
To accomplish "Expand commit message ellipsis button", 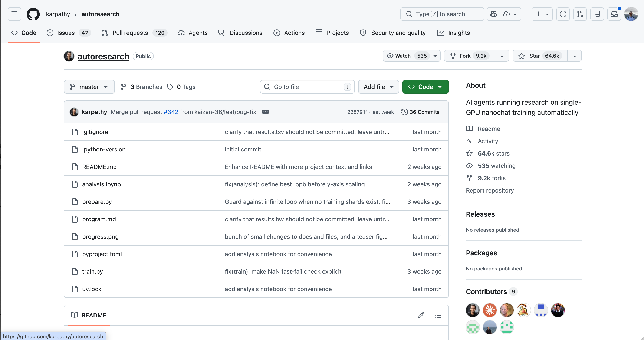I will [266, 112].
